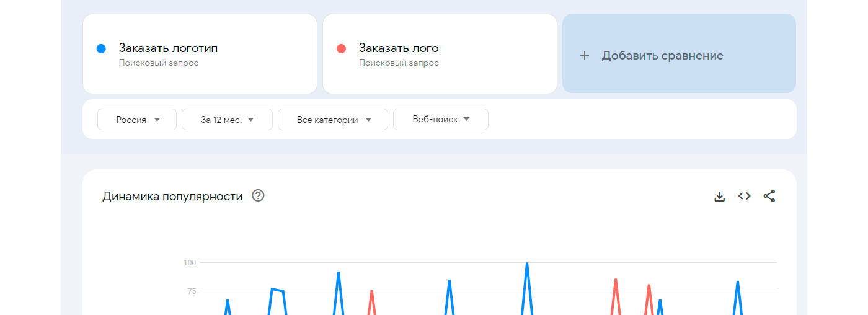This screenshot has width=868, height=315.
Task: Click the Динамика популярности heading
Action: [172, 197]
